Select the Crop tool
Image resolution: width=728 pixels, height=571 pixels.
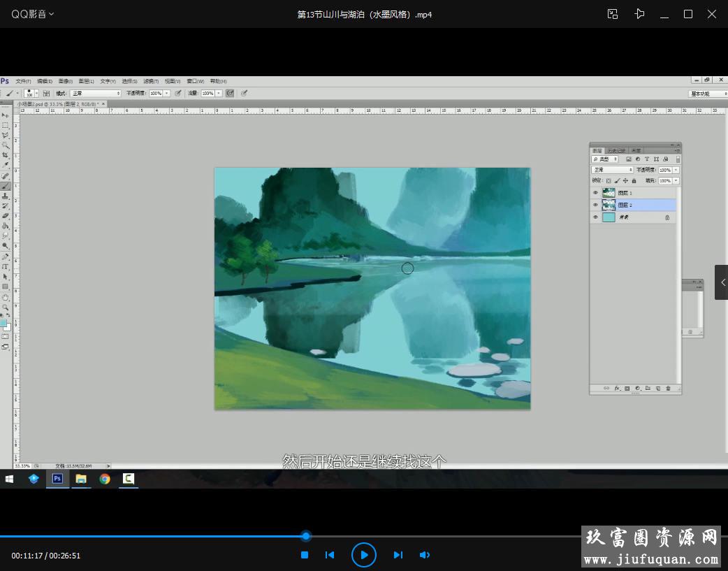(x=5, y=154)
